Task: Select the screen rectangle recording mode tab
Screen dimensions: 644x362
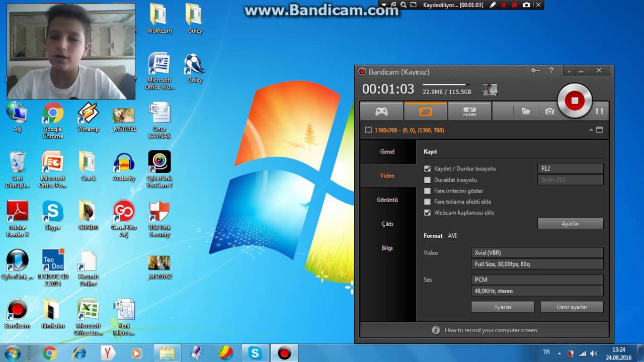Action: (x=426, y=112)
